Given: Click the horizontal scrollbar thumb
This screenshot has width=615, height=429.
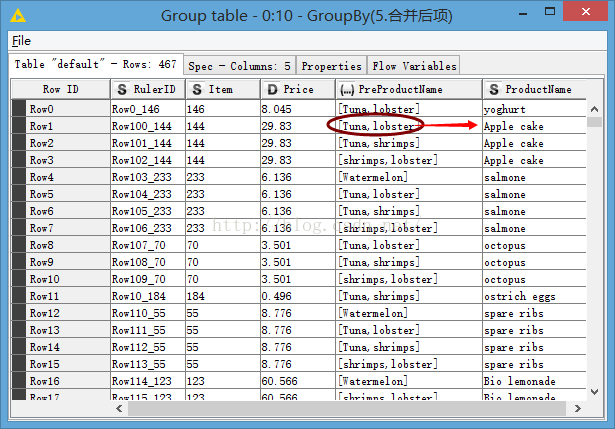Looking at the screenshot, I should [347, 409].
